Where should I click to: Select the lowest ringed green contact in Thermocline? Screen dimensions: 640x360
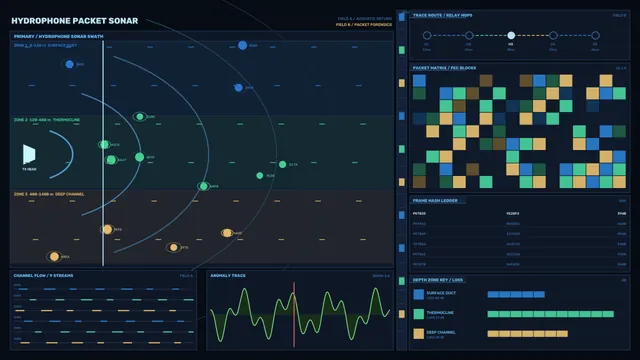coord(203,186)
